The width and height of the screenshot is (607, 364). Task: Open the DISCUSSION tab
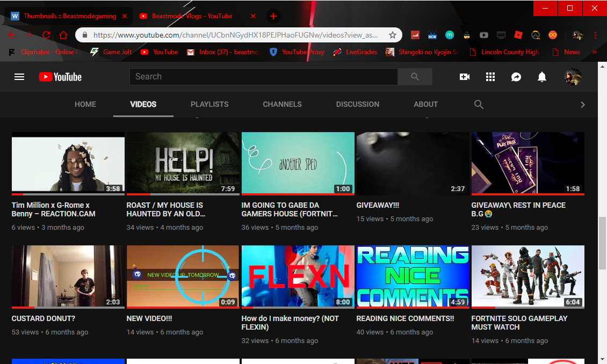358,105
